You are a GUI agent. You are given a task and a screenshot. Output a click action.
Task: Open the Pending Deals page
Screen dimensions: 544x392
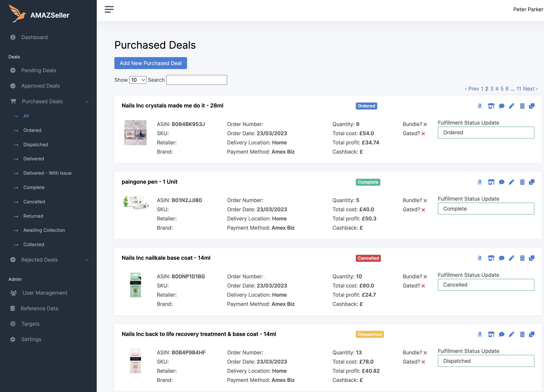pos(38,70)
